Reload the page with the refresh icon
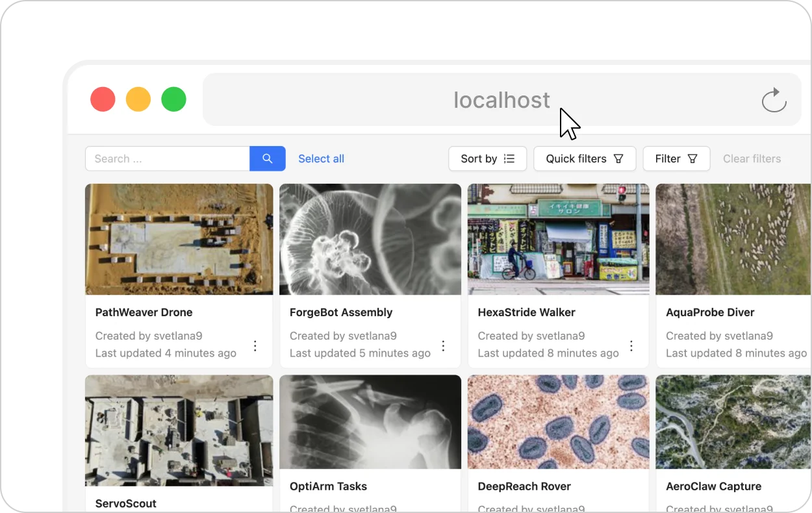Image resolution: width=812 pixels, height=513 pixels. click(x=774, y=100)
